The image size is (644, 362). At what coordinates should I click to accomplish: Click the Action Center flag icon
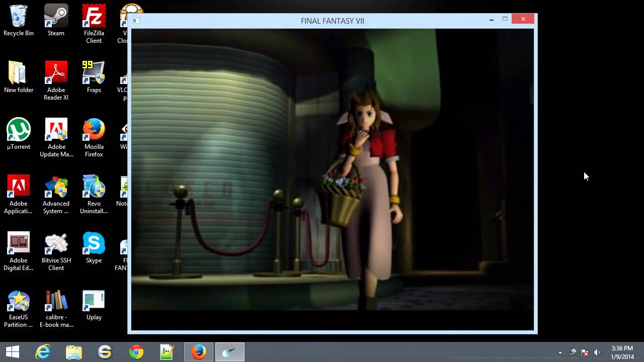point(585,352)
